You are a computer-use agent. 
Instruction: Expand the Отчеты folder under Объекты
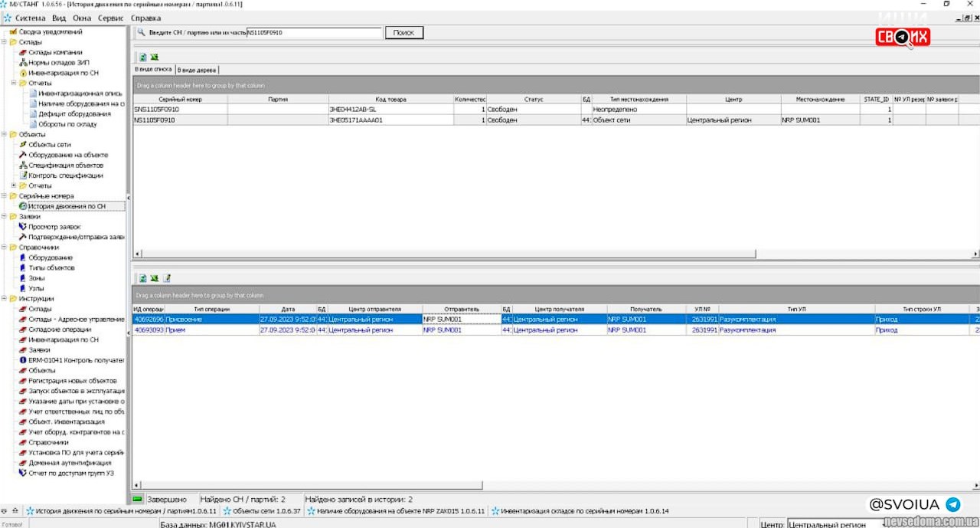tap(14, 185)
